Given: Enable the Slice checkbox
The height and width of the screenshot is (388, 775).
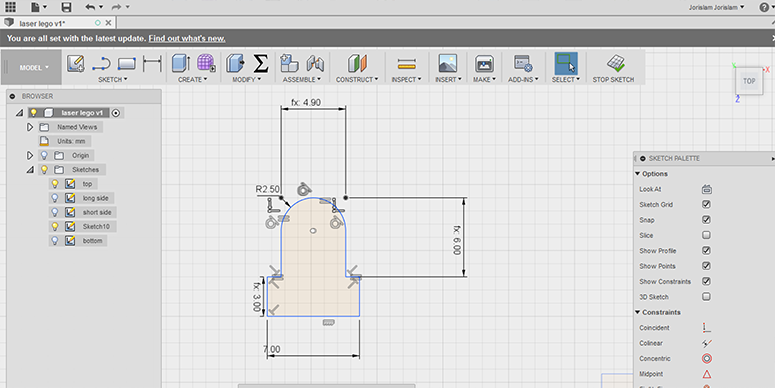Looking at the screenshot, I should click(706, 235).
